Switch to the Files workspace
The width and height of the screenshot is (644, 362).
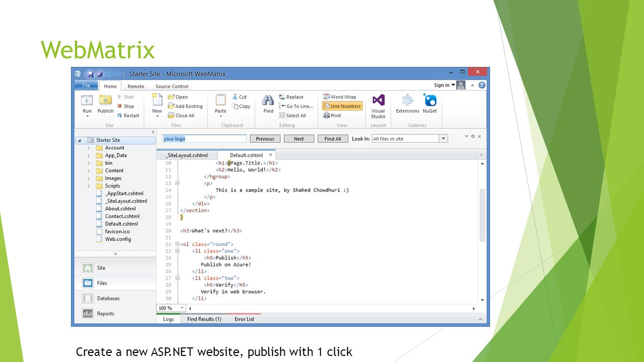coord(115,283)
